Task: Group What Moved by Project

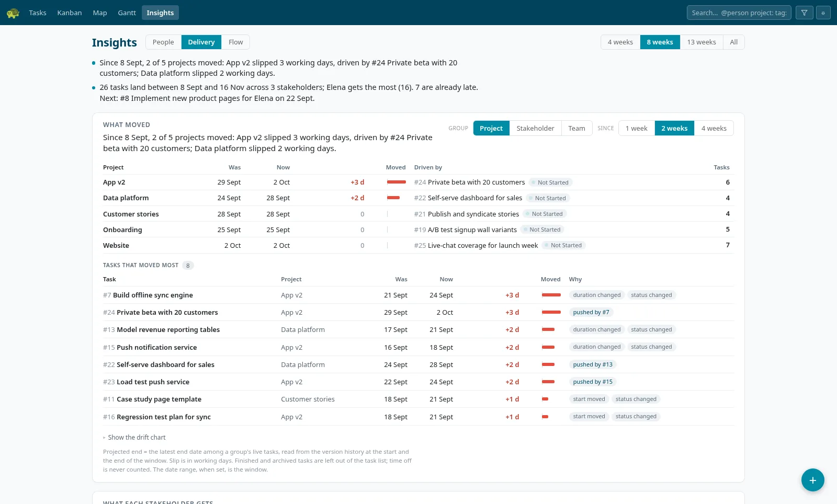Action: 491,128
